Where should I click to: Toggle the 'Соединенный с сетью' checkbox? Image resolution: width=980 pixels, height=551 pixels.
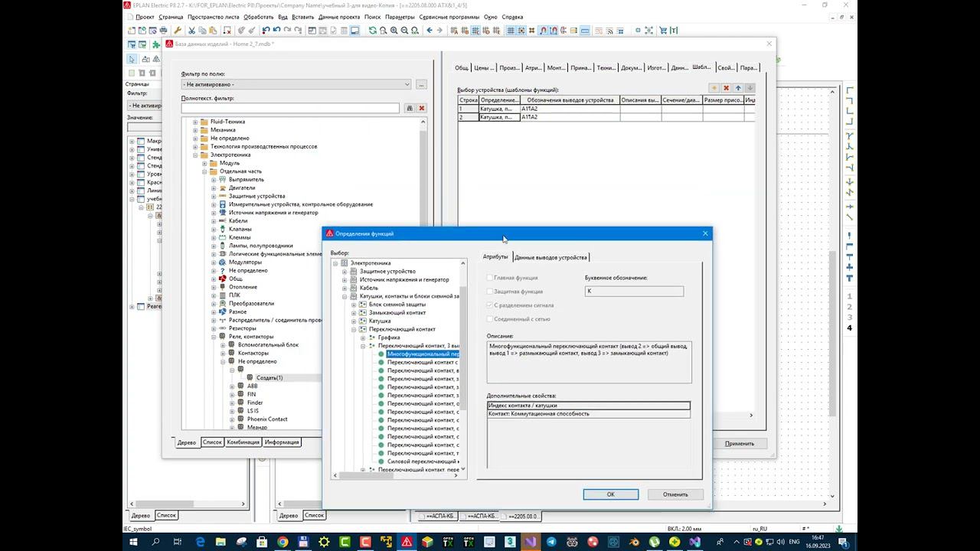point(490,319)
